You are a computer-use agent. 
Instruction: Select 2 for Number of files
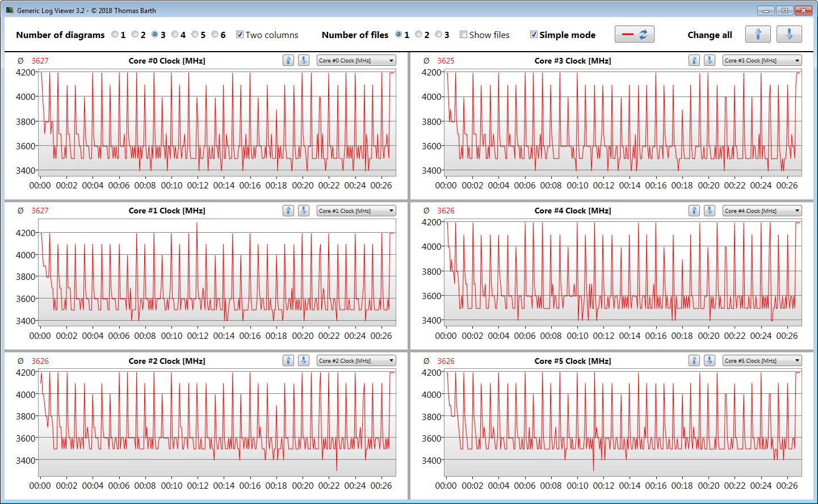click(x=419, y=35)
